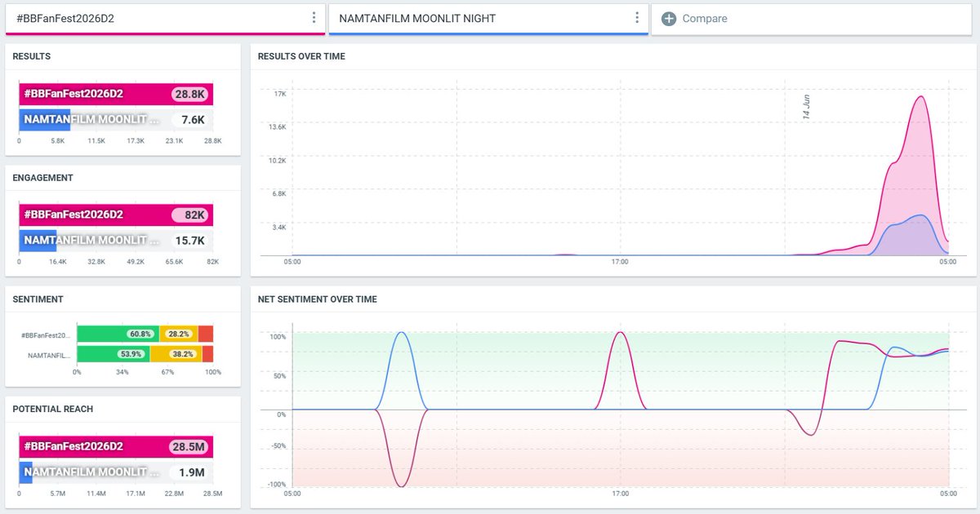The width and height of the screenshot is (980, 514).
Task: Click NAMTANFILM bar in Potential Reach panel
Action: pos(25,472)
